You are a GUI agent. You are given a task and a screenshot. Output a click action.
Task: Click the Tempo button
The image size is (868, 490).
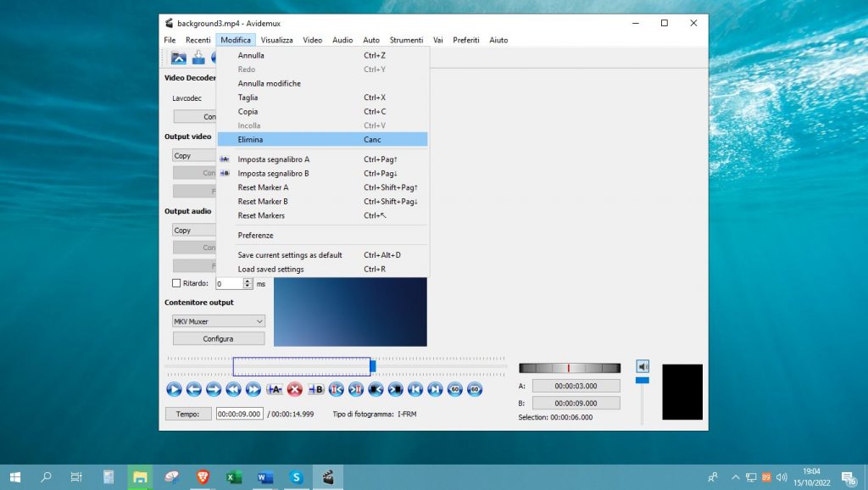point(187,414)
